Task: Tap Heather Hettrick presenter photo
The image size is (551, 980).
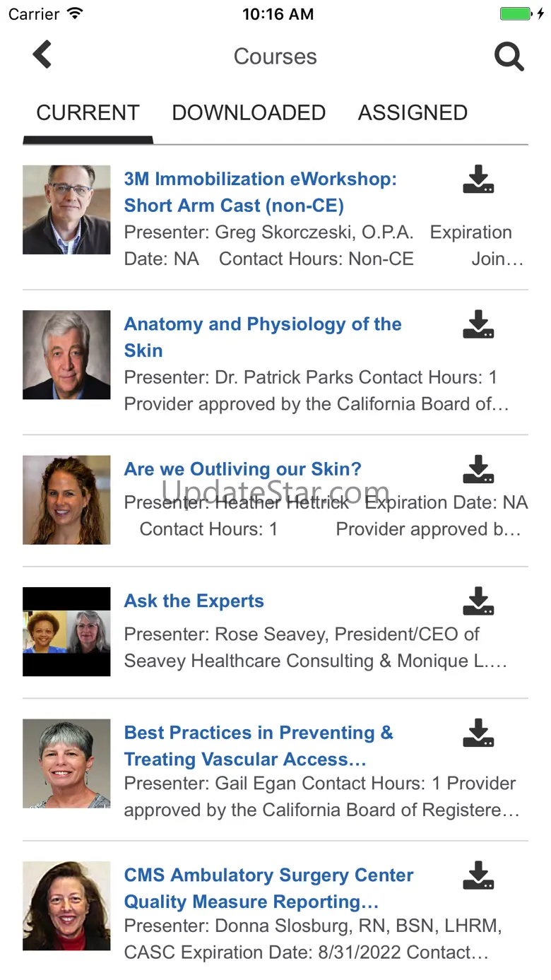Action: [66, 500]
